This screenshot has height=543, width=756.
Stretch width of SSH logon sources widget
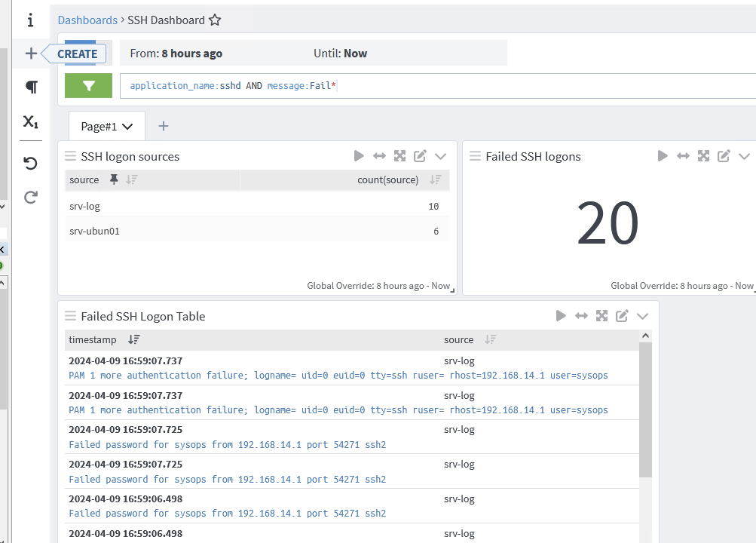tap(379, 156)
